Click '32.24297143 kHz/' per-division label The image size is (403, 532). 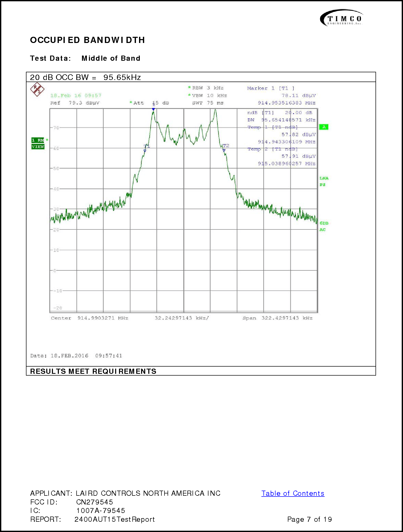182,318
